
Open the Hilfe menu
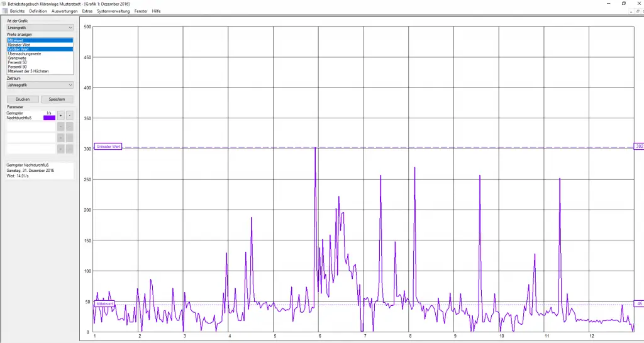click(x=156, y=11)
